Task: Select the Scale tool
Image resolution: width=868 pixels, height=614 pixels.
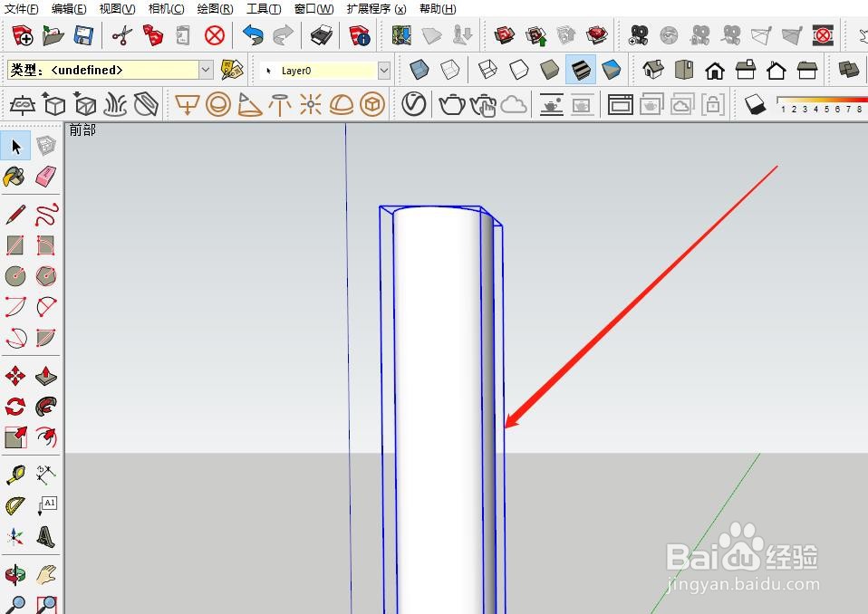Action: [x=15, y=437]
